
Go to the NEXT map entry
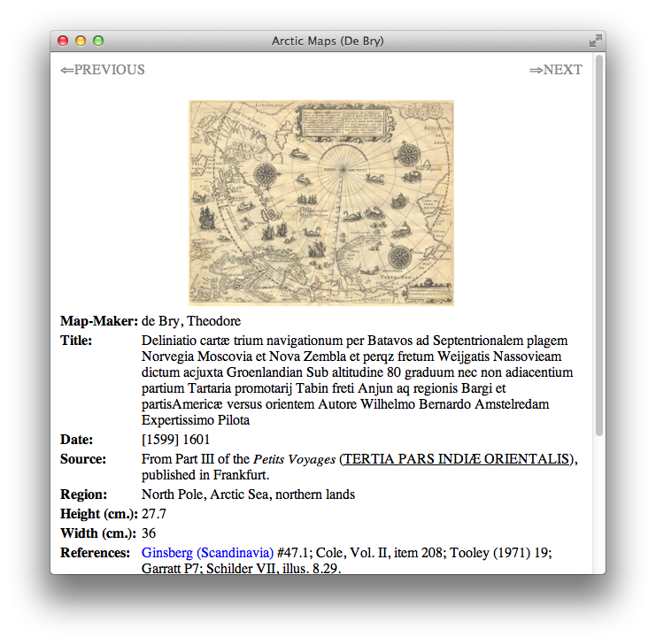click(x=555, y=70)
